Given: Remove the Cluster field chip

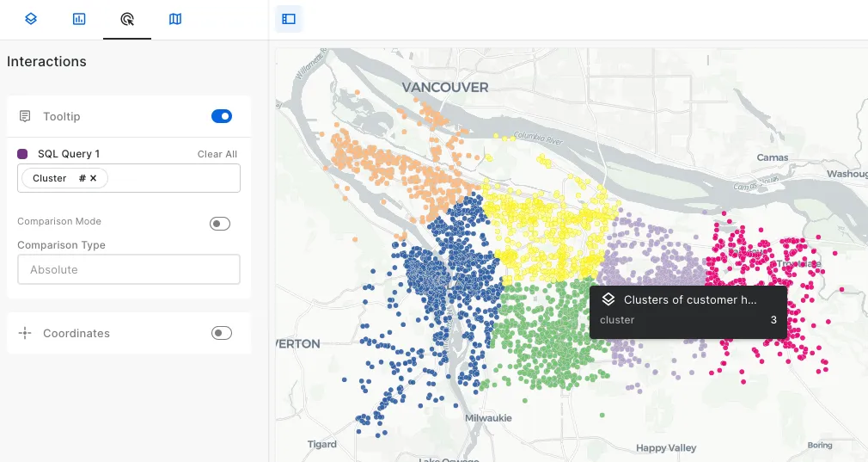Looking at the screenshot, I should [94, 178].
